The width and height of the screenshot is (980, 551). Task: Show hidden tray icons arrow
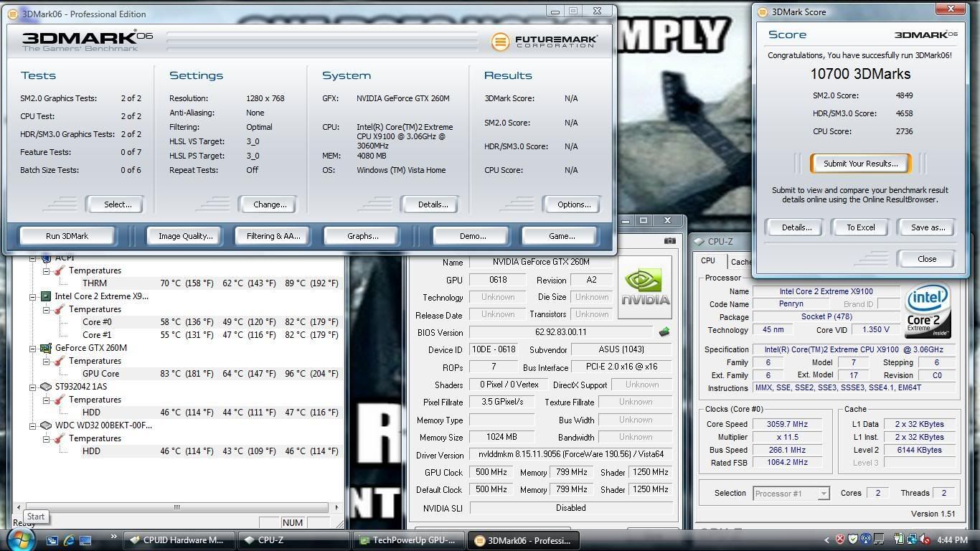[x=826, y=540]
